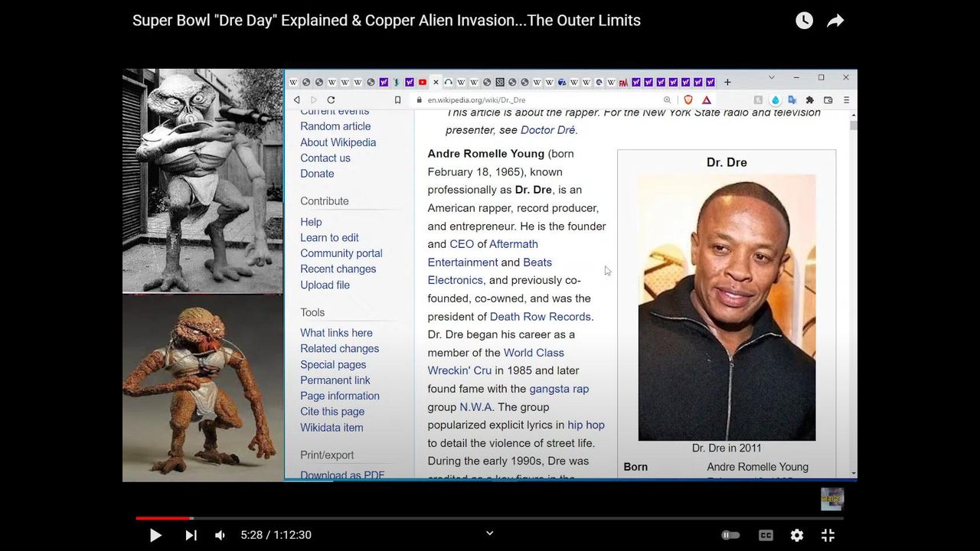
Task: Click the Death Row Records link
Action: click(540, 316)
